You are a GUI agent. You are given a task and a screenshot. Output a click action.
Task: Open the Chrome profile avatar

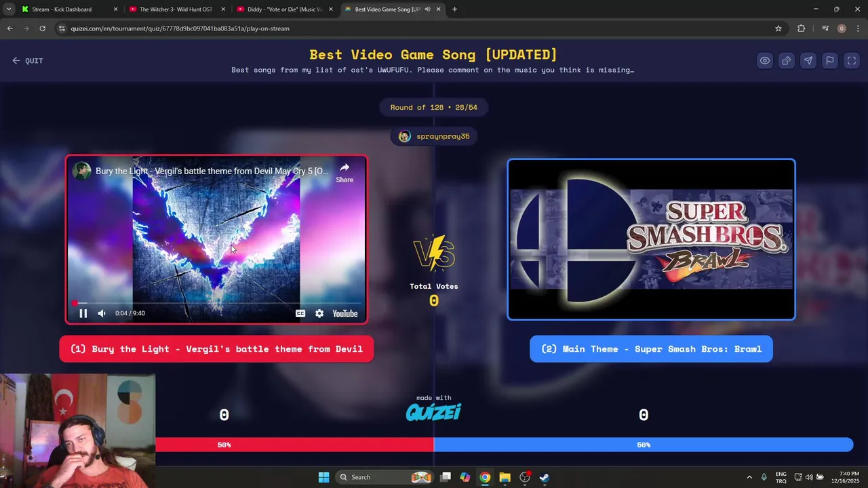[842, 28]
